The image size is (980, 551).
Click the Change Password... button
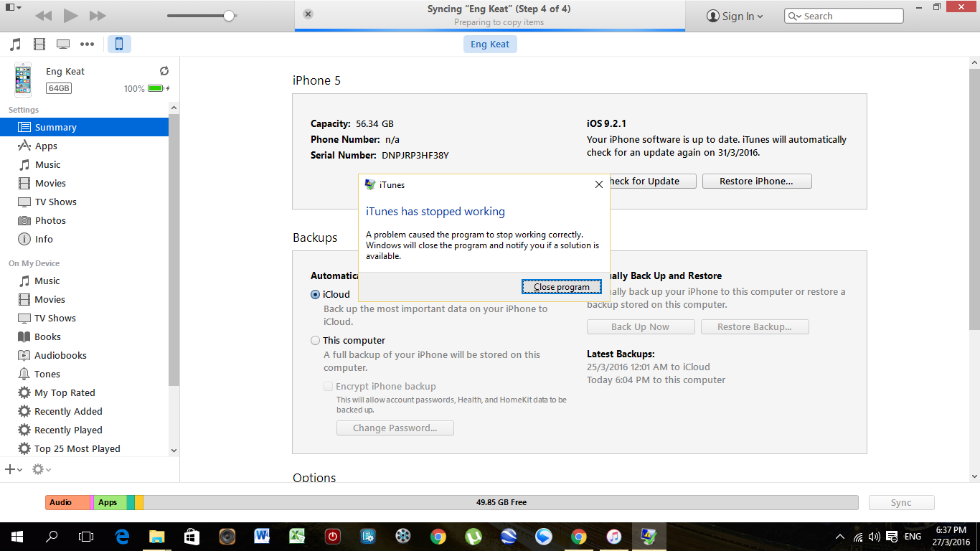click(x=395, y=428)
